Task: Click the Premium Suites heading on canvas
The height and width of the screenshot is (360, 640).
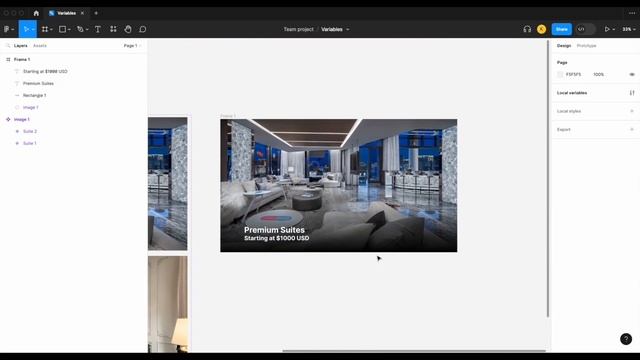Action: [274, 230]
